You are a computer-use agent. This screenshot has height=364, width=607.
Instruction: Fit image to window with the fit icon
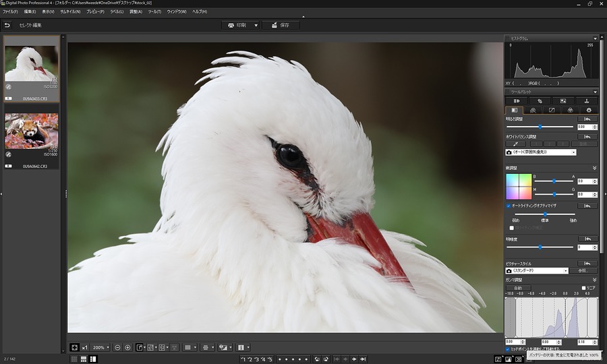pos(74,348)
